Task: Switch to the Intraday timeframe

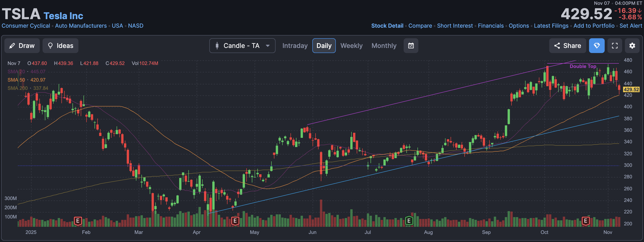Action: point(295,46)
